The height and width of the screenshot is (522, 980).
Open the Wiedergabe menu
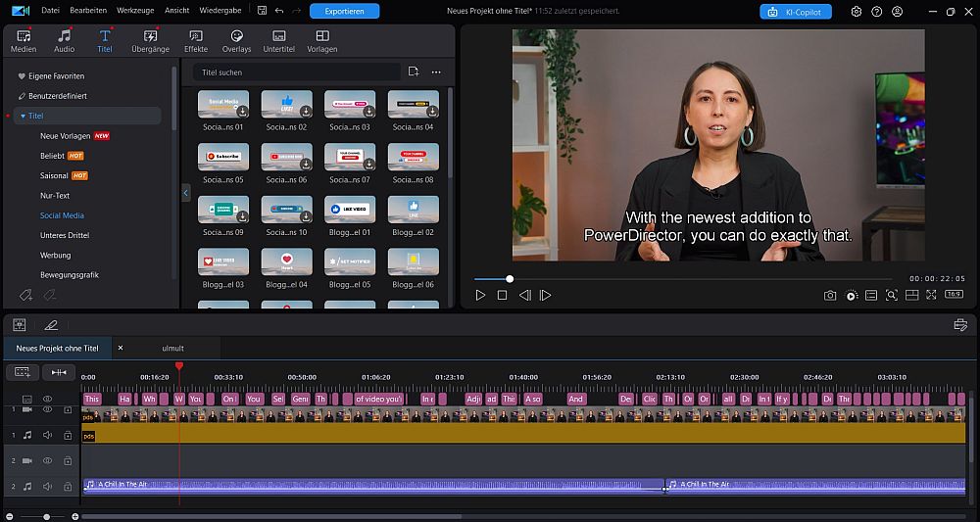point(219,11)
